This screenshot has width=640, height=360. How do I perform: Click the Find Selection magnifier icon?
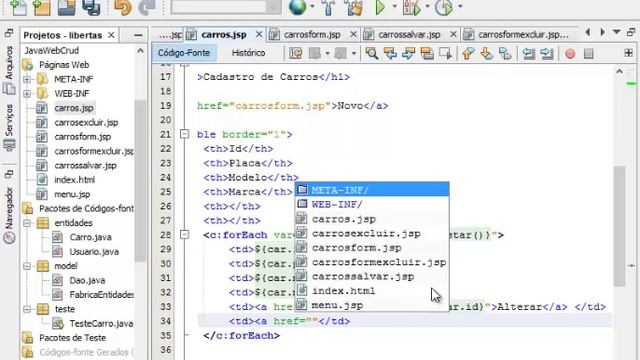coord(371,53)
